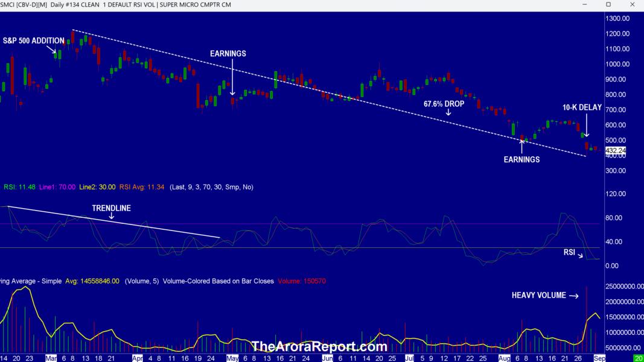The image size is (644, 362).
Task: Click the 300.00 price axis label
Action: [x=615, y=171]
